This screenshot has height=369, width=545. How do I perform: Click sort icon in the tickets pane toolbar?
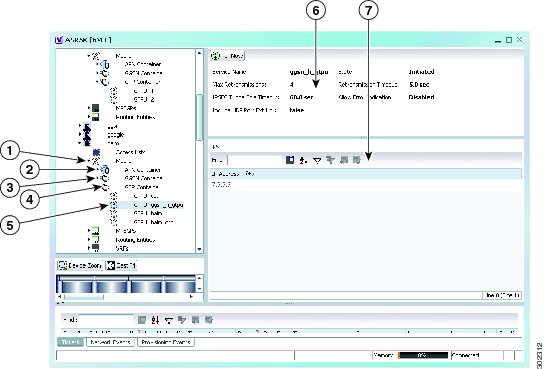tap(155, 320)
